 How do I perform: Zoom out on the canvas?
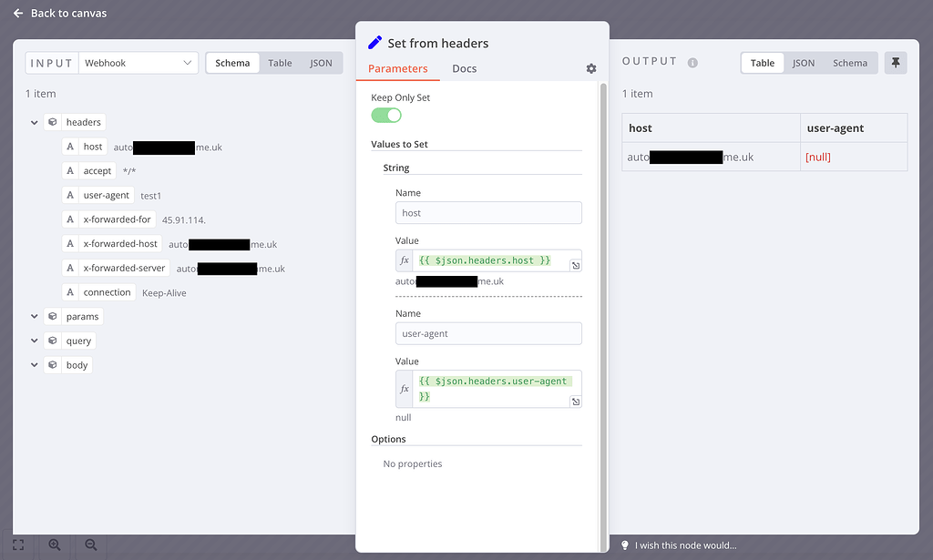pos(89,545)
